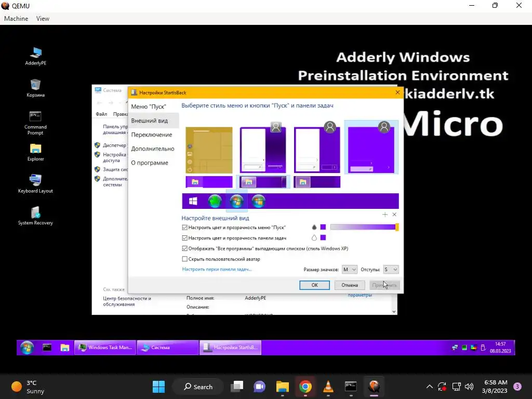532x399 pixels.
Task: Enable Скрыть пользовательский аватар checkbox
Action: pos(184,259)
